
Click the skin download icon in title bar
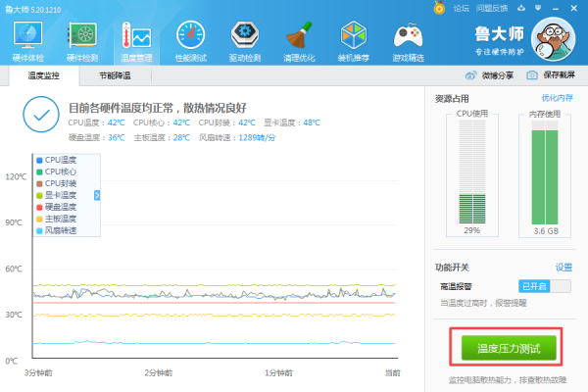click(x=521, y=8)
